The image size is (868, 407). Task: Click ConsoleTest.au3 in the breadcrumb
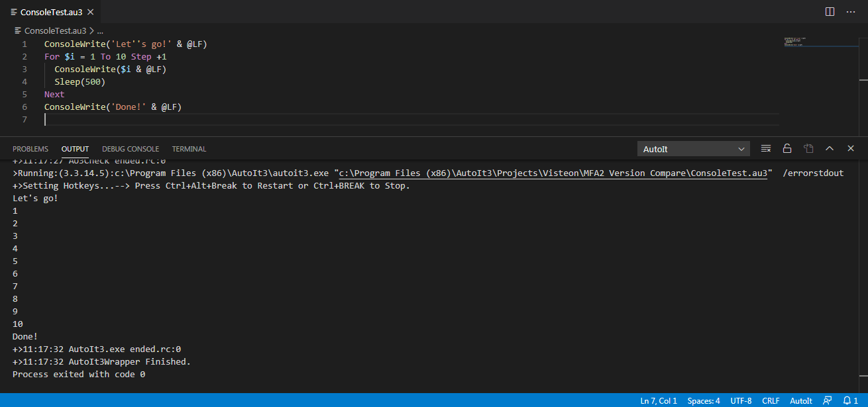[x=54, y=30]
